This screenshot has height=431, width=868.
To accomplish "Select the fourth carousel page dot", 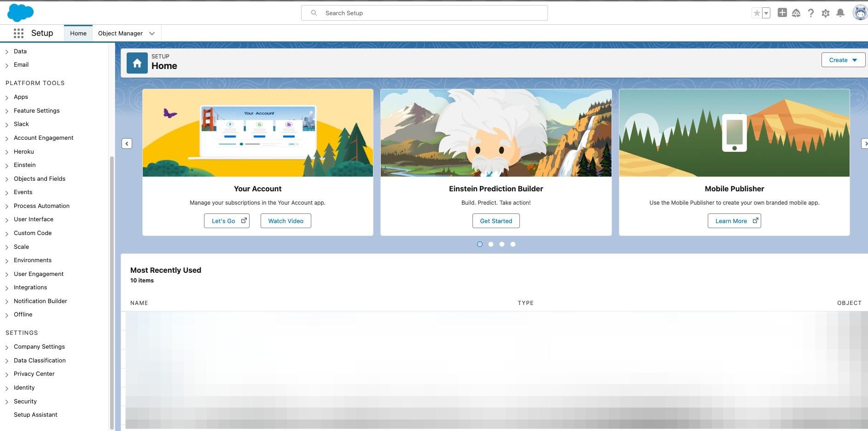I will pos(513,244).
